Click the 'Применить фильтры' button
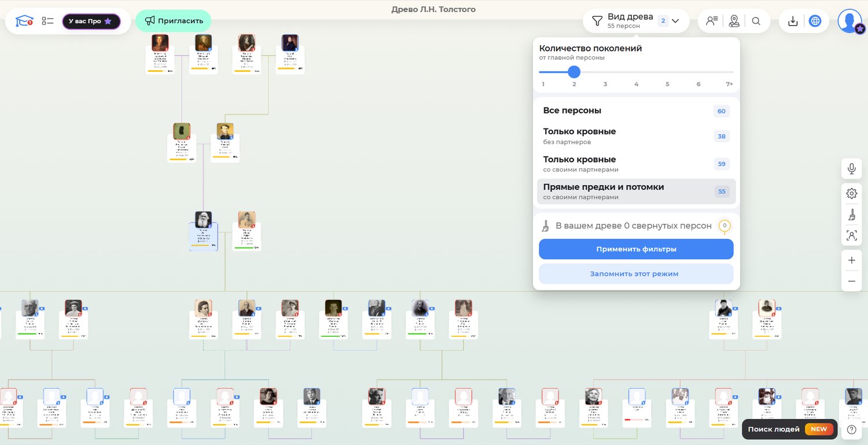Screen dimensions: 868x445 pyautogui.click(x=636, y=249)
